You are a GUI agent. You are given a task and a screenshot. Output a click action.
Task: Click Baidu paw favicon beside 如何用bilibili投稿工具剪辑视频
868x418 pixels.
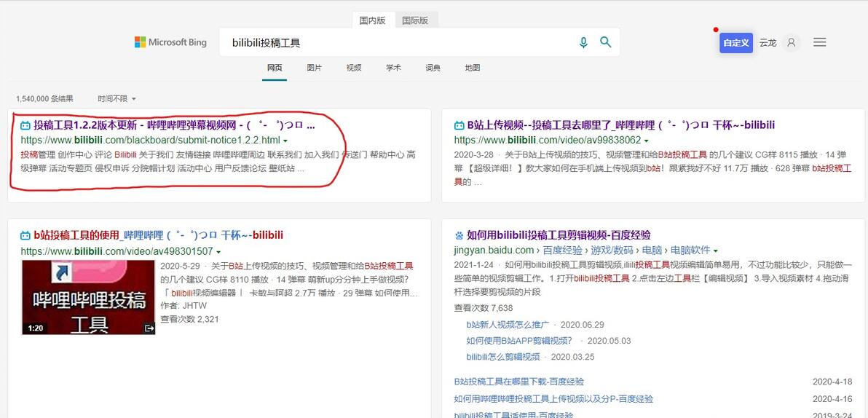pos(459,235)
